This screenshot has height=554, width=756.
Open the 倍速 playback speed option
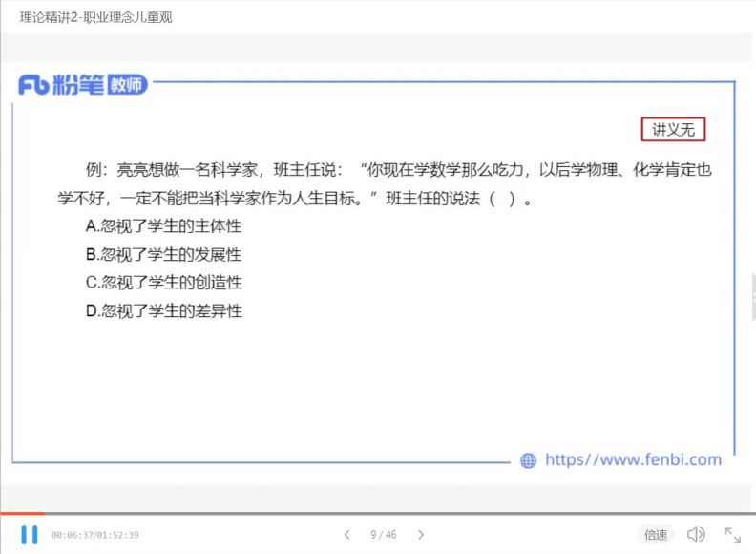[x=656, y=535]
